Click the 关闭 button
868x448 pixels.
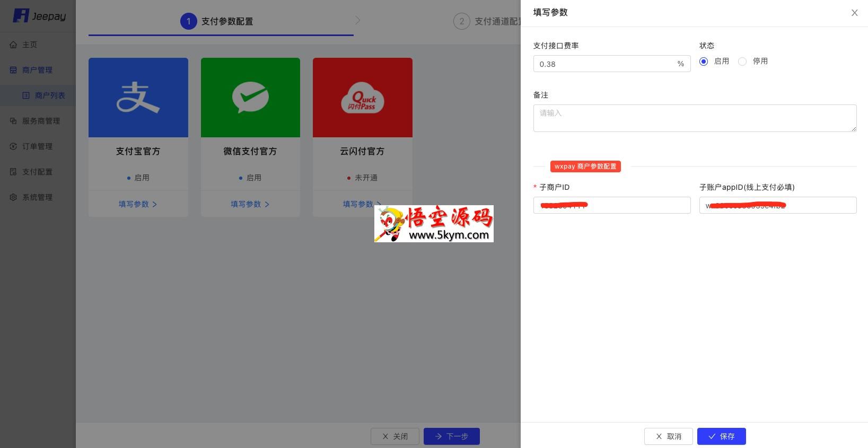395,436
